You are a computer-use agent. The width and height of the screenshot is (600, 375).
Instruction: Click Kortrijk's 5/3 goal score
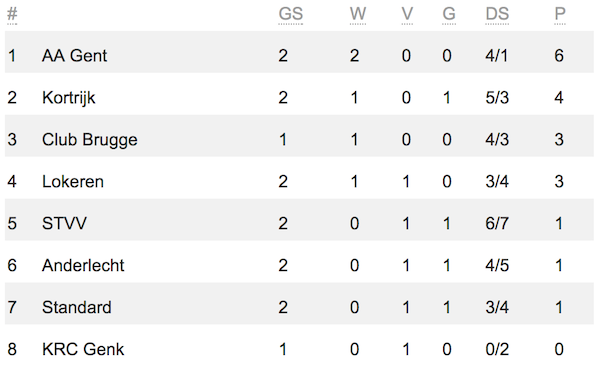[497, 98]
